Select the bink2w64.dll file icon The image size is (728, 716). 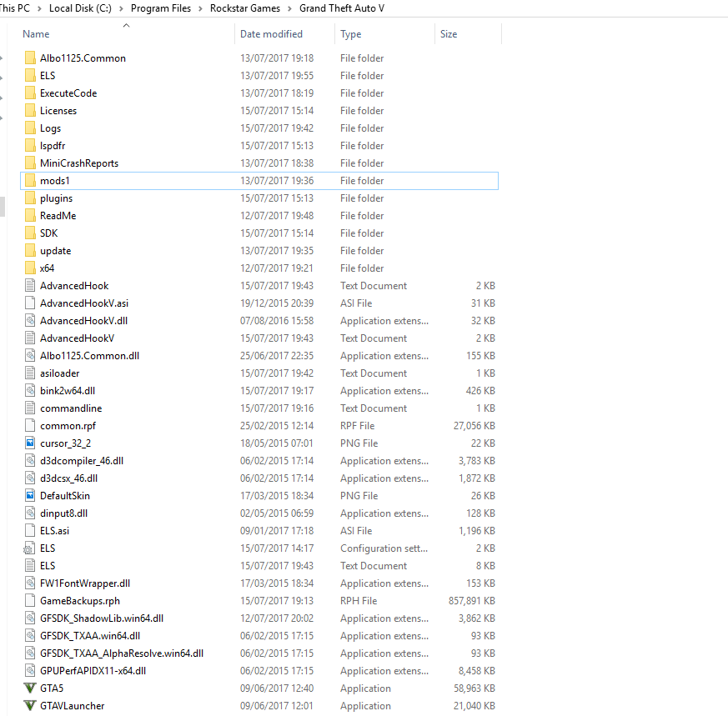click(x=30, y=391)
